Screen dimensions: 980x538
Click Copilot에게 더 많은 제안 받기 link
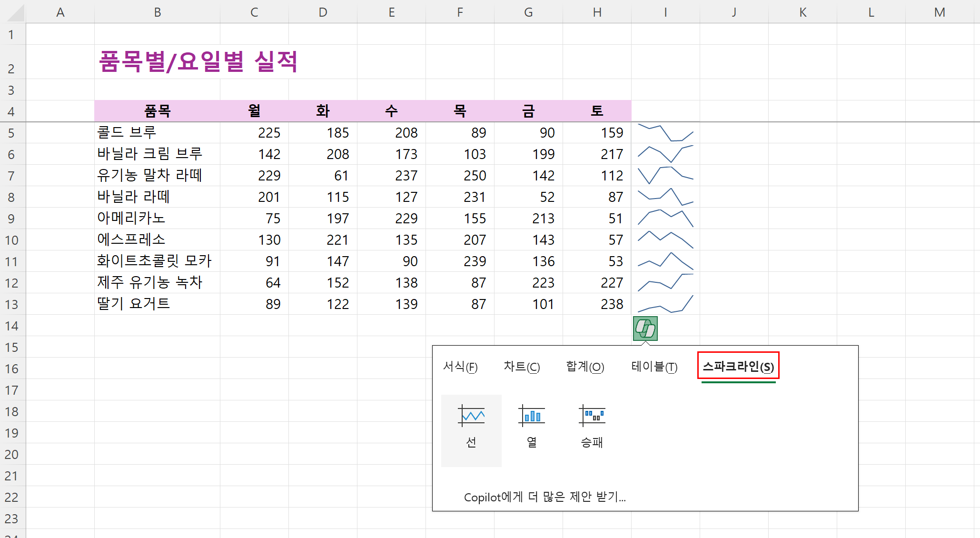544,497
